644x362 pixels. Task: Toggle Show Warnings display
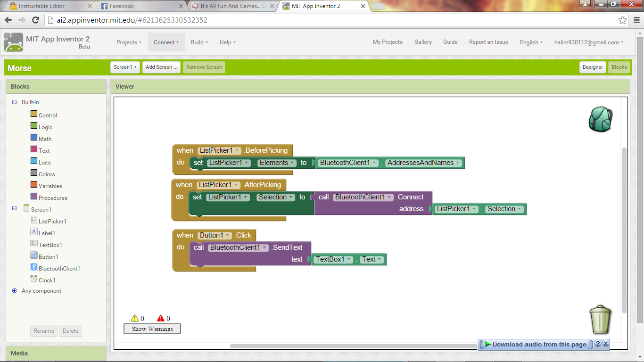152,329
